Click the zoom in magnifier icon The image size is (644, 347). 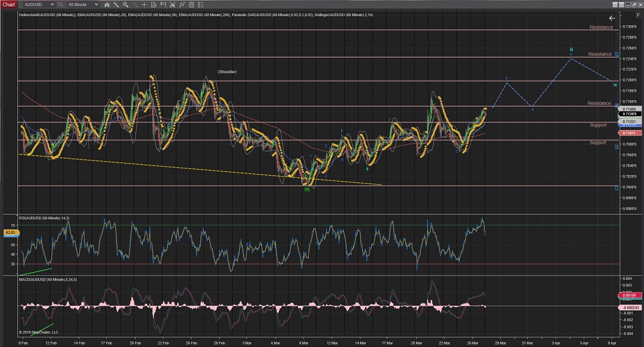(125, 4)
